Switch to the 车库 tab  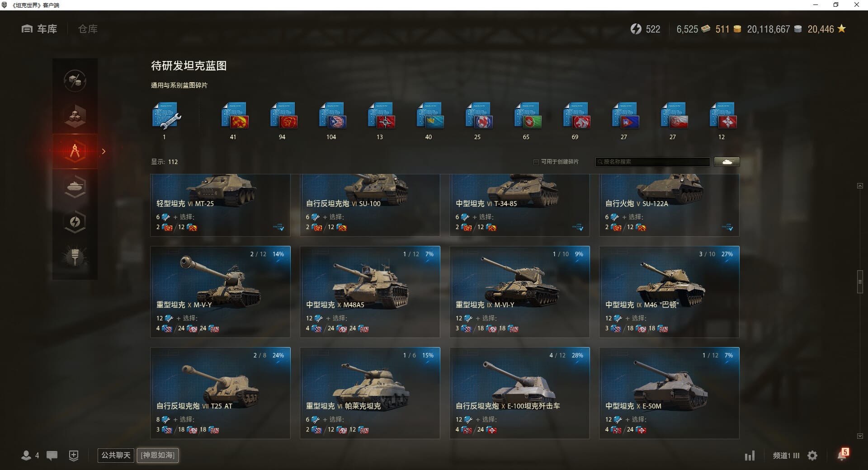[39, 29]
